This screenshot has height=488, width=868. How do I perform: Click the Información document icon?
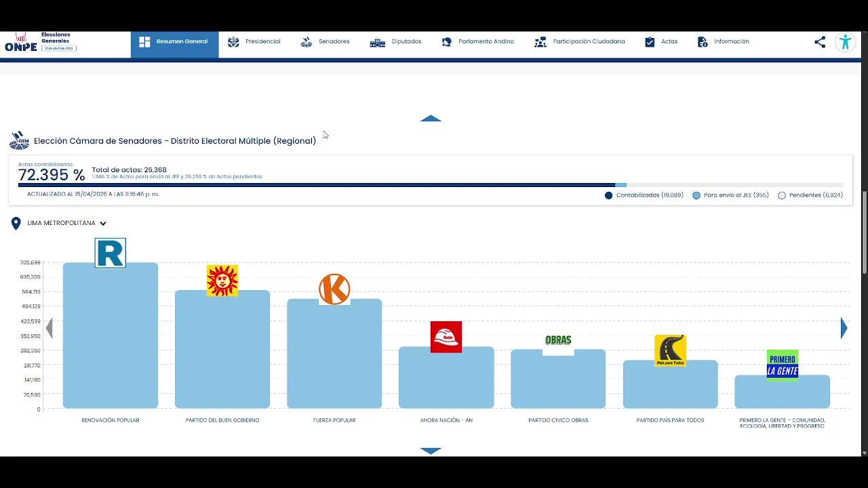703,42
